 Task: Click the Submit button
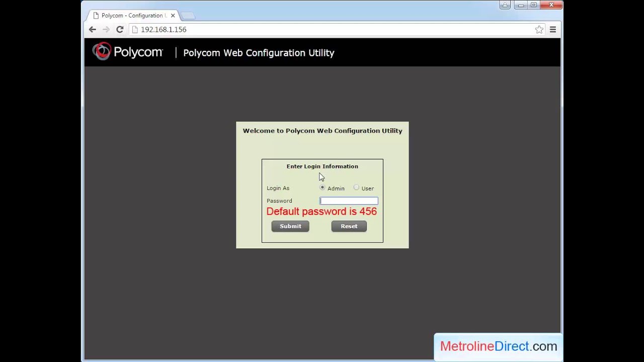pyautogui.click(x=290, y=226)
